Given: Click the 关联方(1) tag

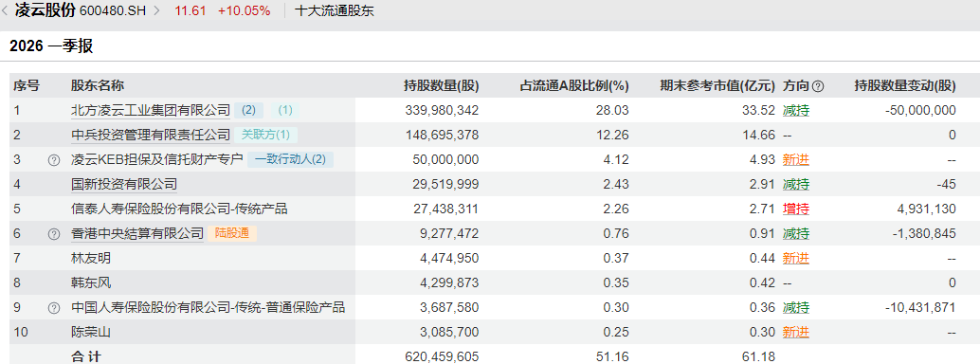Looking at the screenshot, I should pyautogui.click(x=265, y=136).
